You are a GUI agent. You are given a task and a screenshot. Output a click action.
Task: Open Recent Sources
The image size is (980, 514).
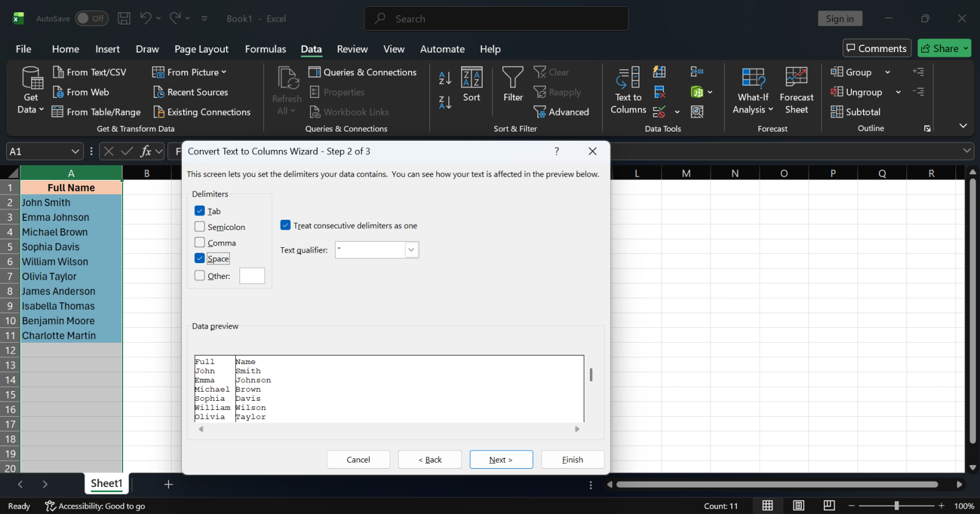point(190,92)
